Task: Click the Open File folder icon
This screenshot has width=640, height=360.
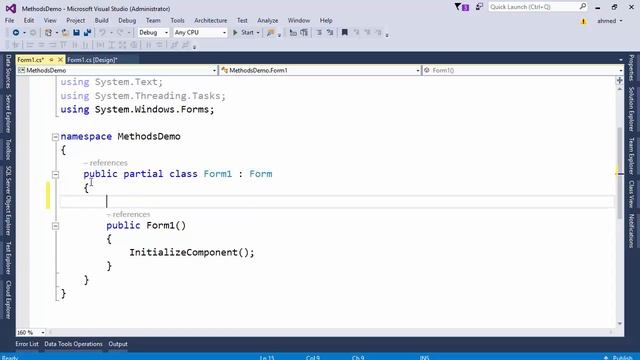Action: [65, 33]
